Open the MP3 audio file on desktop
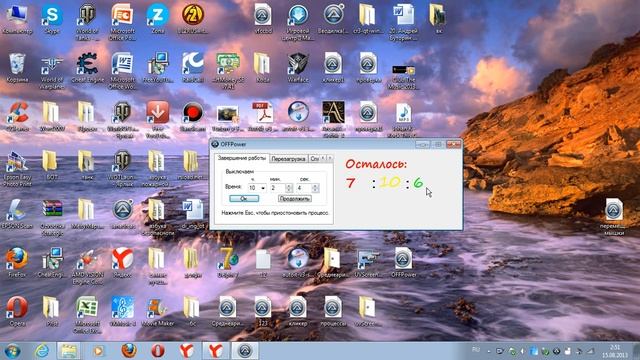Viewport: 640px width, 360px height. click(403, 120)
